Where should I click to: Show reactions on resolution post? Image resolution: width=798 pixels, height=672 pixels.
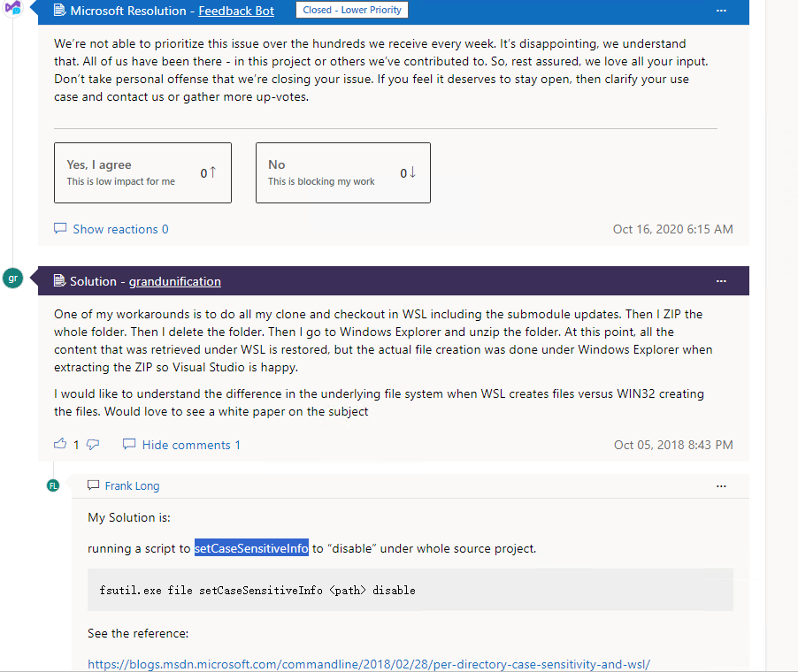[x=120, y=229]
